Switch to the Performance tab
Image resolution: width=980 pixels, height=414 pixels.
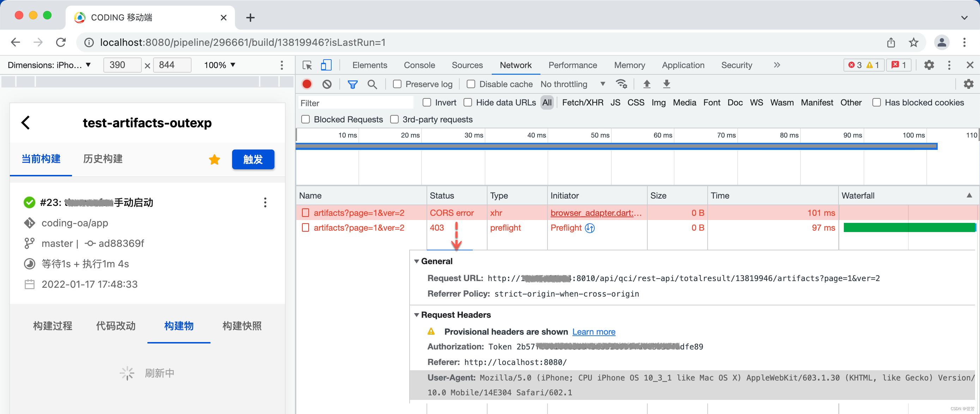click(x=573, y=65)
